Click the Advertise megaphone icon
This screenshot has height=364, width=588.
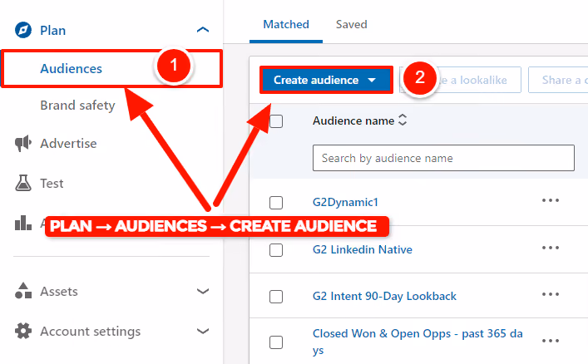tap(23, 144)
